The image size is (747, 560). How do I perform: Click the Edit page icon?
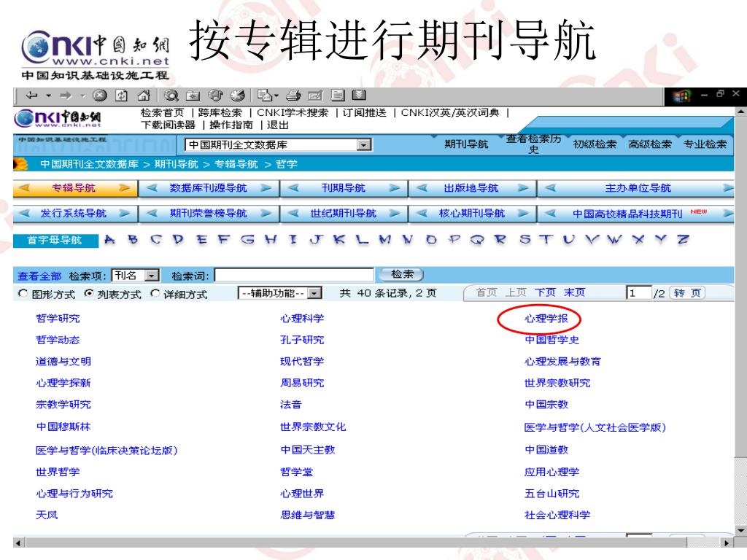pyautogui.click(x=315, y=96)
